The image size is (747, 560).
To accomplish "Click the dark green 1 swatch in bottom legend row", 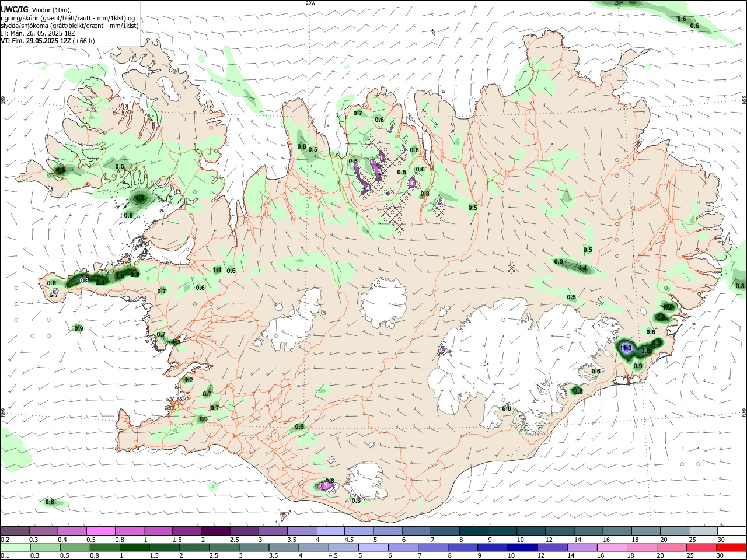I will coord(135,548).
